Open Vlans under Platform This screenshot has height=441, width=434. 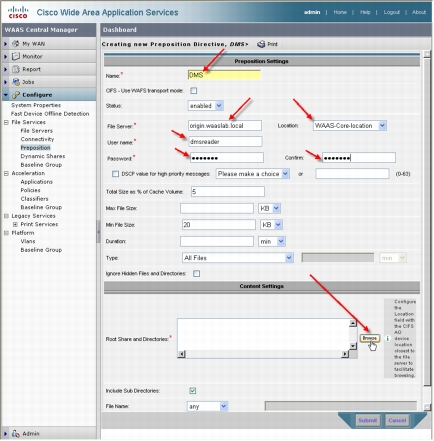(x=28, y=241)
